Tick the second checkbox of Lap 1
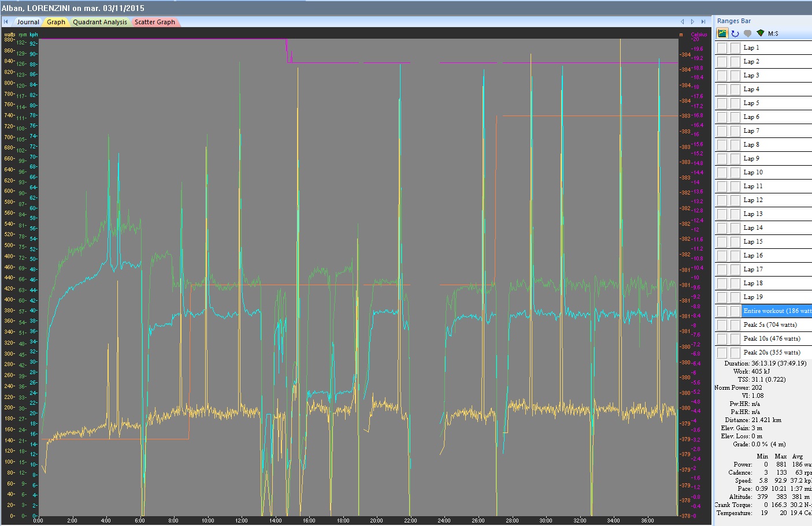This screenshot has width=812, height=526. (735, 48)
